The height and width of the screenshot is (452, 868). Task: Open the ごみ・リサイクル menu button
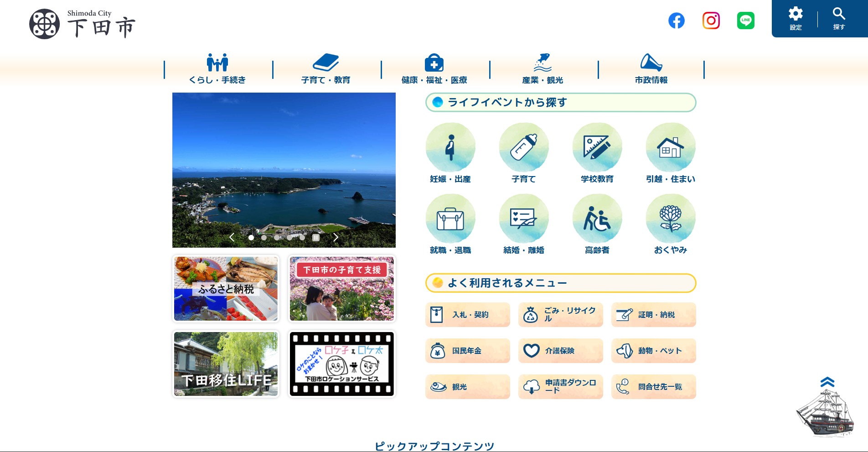[561, 315]
